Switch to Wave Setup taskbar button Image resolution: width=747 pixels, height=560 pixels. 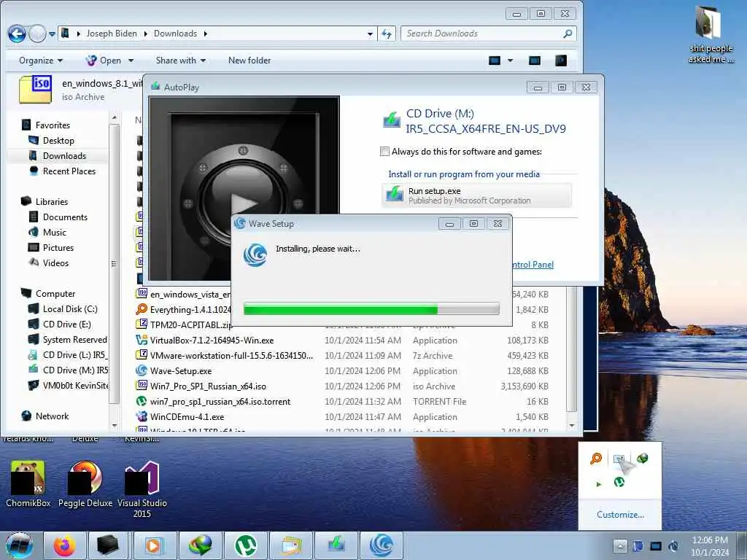pos(381,545)
